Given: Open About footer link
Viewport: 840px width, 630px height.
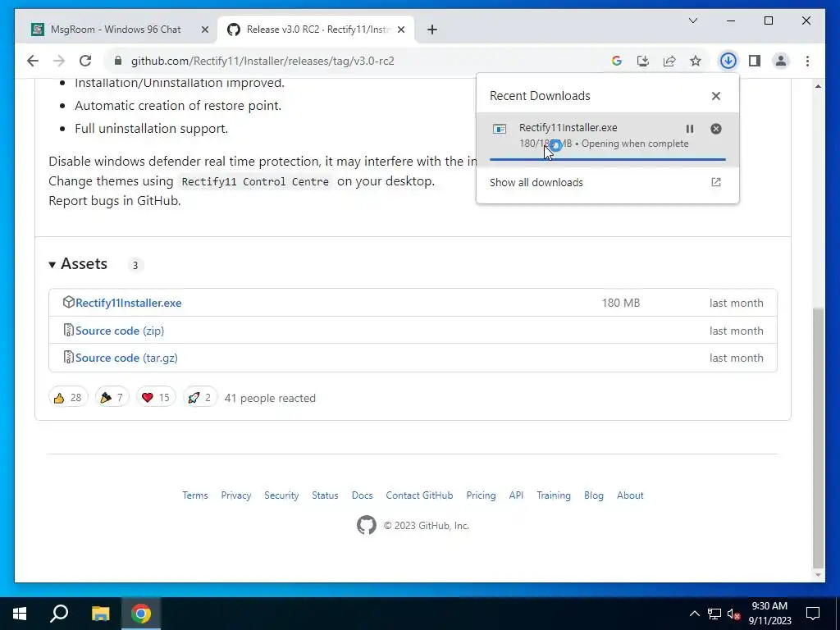Looking at the screenshot, I should (x=630, y=495).
